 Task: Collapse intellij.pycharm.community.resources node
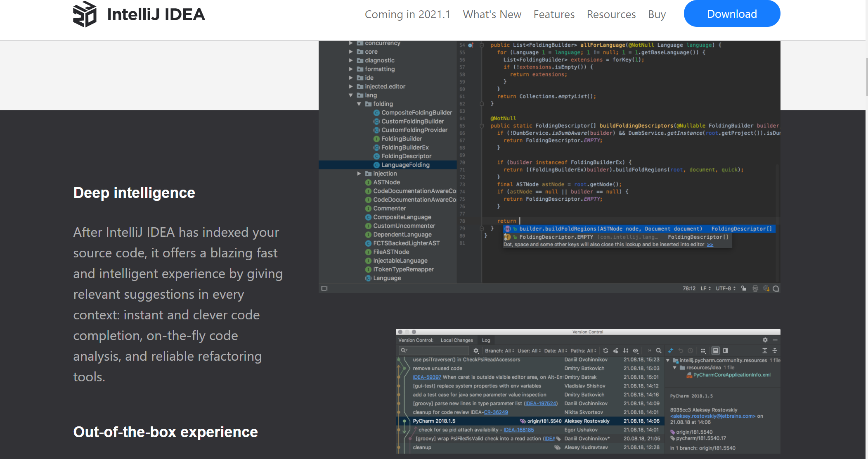point(668,361)
